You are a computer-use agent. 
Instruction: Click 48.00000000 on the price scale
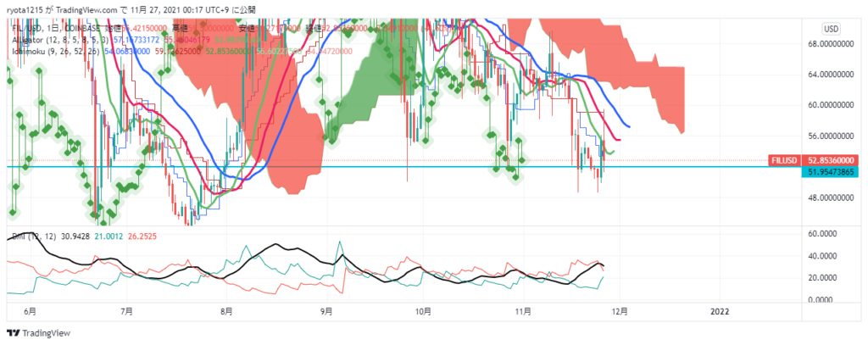click(x=831, y=198)
